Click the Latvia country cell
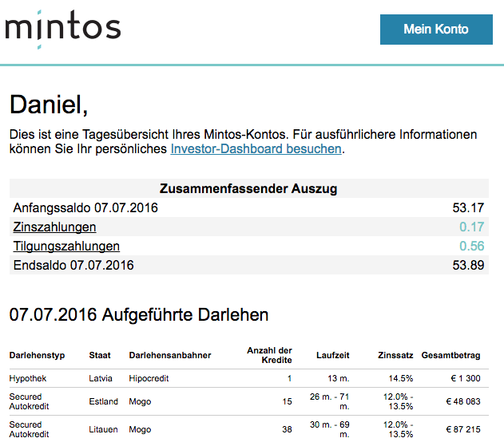The image size is (504, 442). click(x=101, y=378)
